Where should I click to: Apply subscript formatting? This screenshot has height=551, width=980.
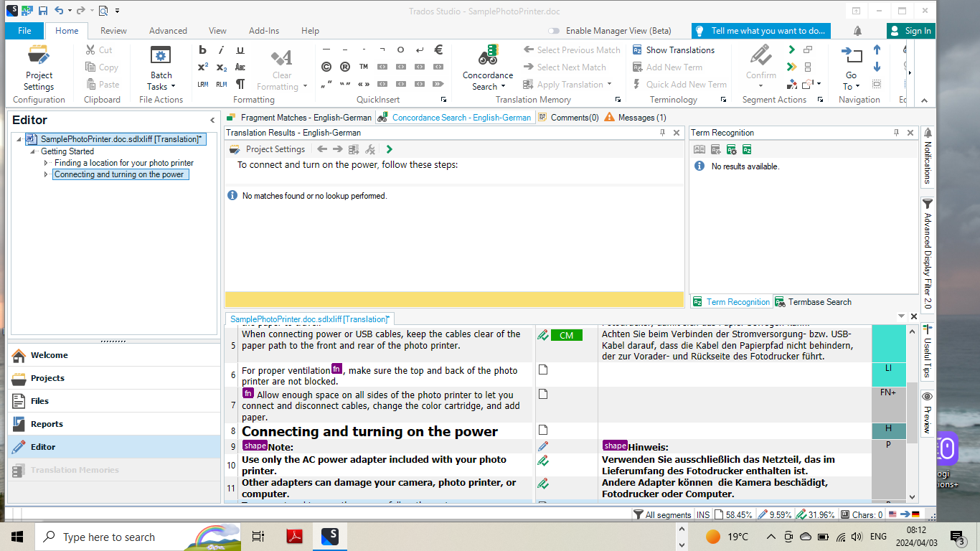click(222, 67)
